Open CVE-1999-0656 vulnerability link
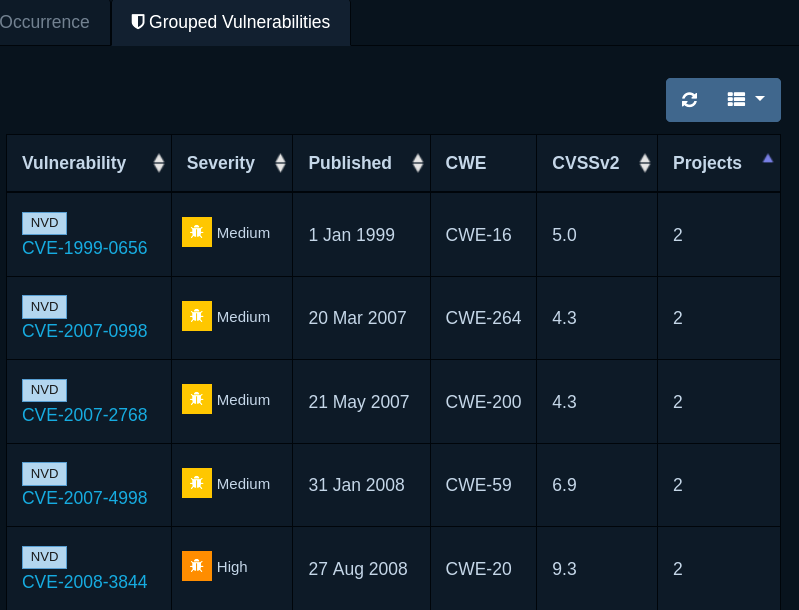799x610 pixels. click(x=85, y=248)
